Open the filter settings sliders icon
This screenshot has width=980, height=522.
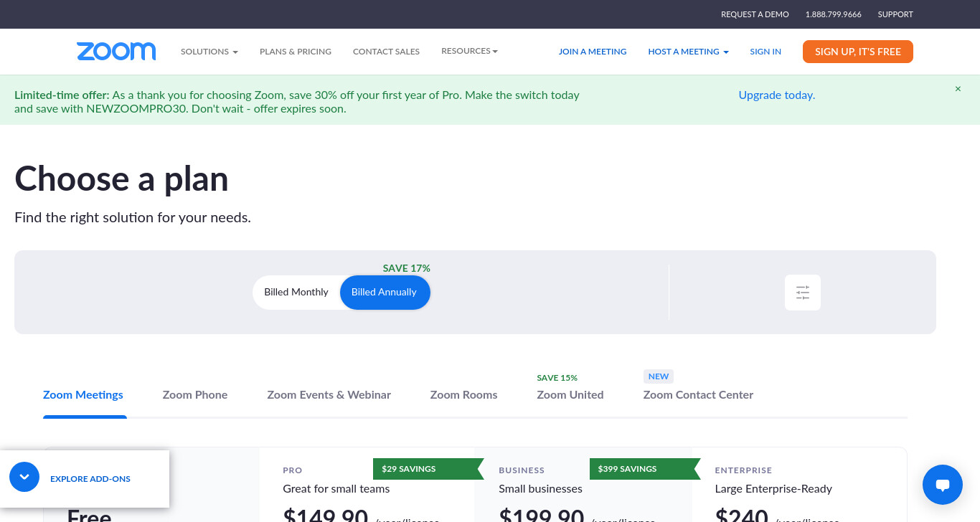tap(803, 293)
